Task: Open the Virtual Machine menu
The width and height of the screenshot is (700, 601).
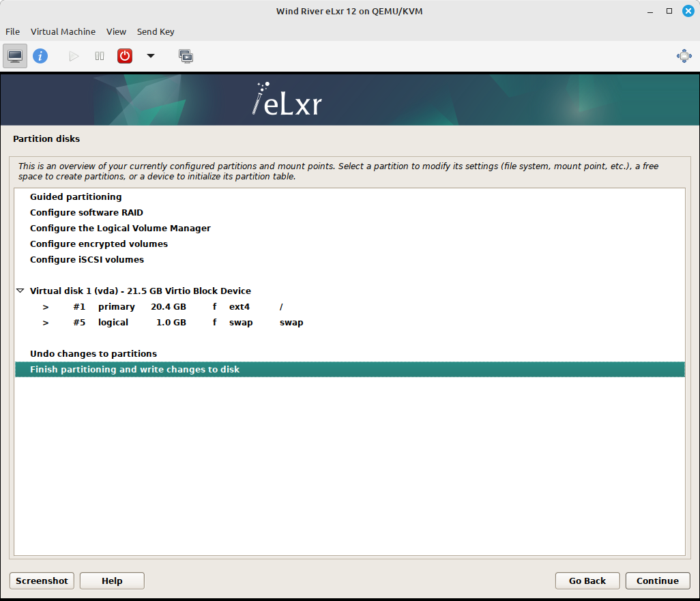Action: coord(63,31)
